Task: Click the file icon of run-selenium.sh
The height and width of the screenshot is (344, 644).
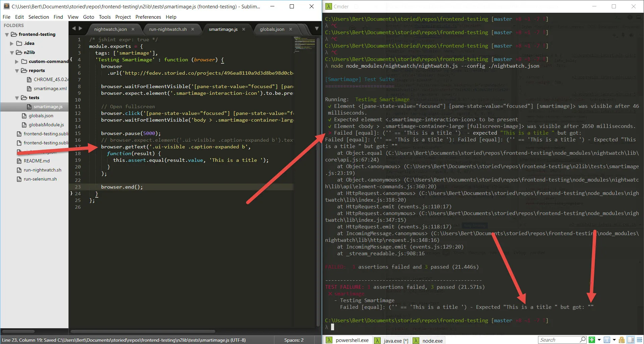Action: (19, 179)
